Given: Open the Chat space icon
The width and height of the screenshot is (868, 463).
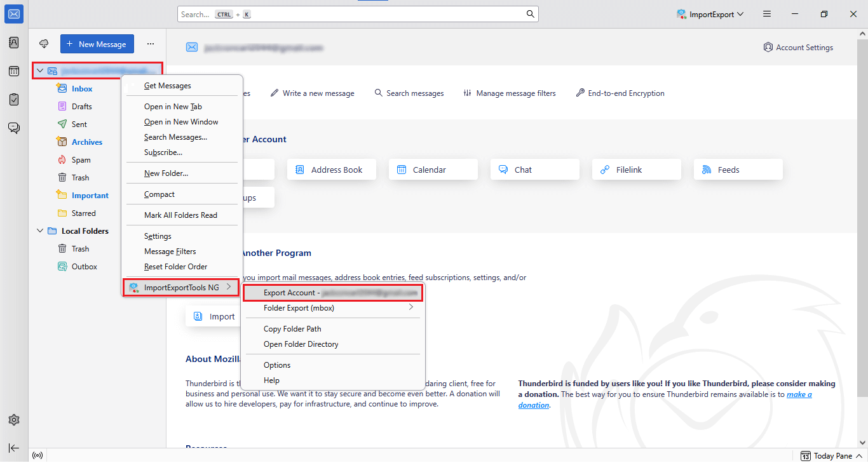Looking at the screenshot, I should (13, 128).
